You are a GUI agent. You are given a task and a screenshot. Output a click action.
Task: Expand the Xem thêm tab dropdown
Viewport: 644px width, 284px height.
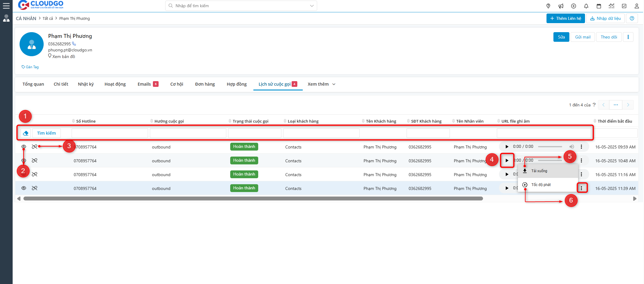coord(321,84)
